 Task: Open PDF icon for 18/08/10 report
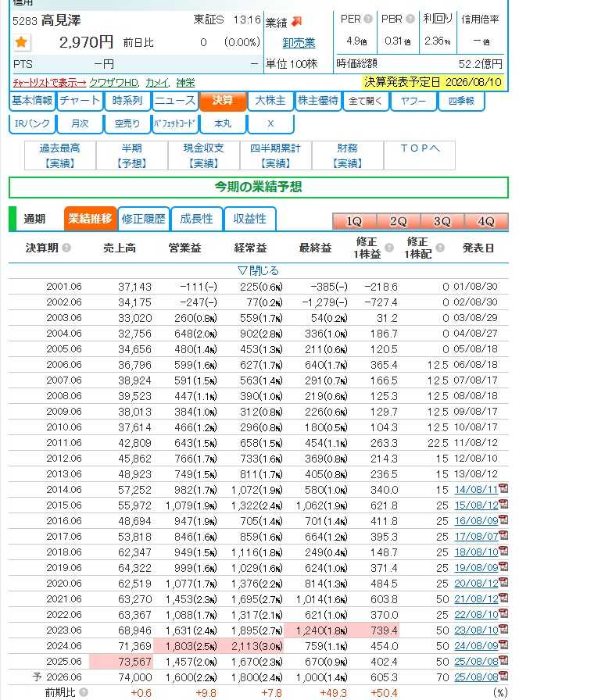click(503, 551)
